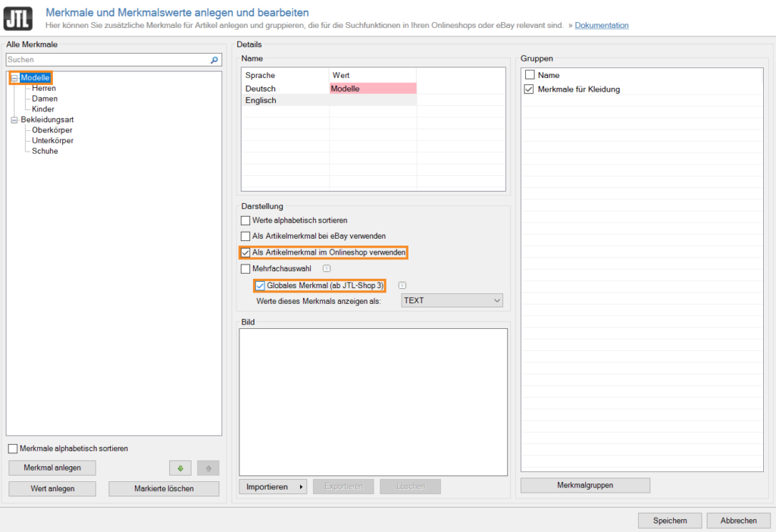Enable Werte alphabetisch sortieren checkbox
776x532 pixels.
(246, 221)
